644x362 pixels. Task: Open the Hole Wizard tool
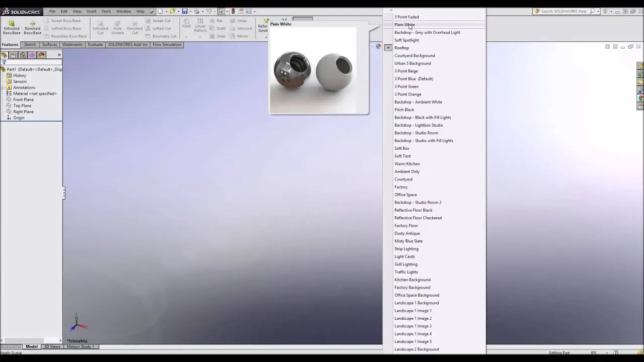click(x=117, y=28)
